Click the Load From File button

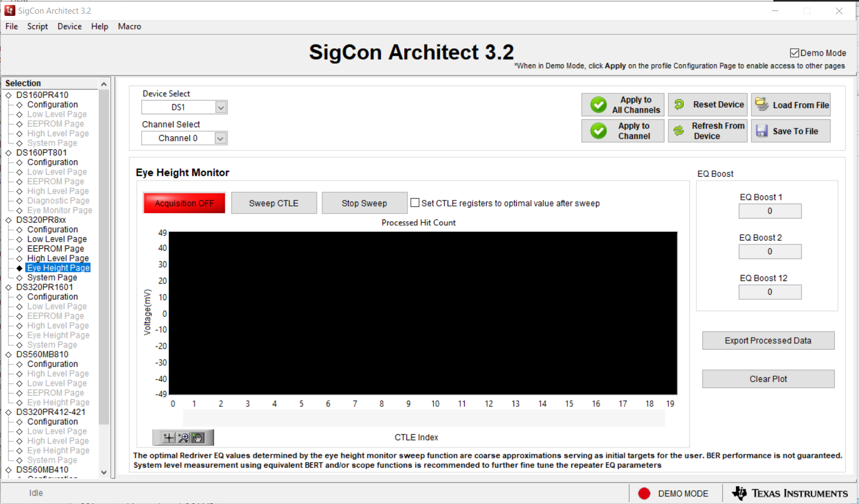click(791, 105)
